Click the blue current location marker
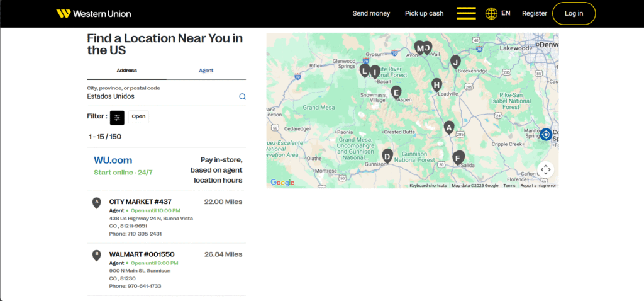The width and height of the screenshot is (644, 301). point(546,134)
